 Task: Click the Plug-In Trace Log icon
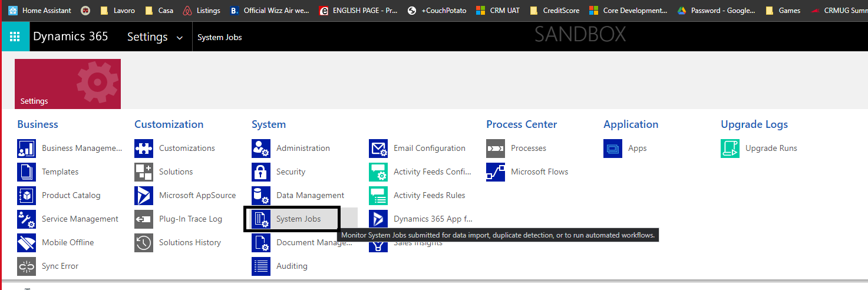point(144,219)
